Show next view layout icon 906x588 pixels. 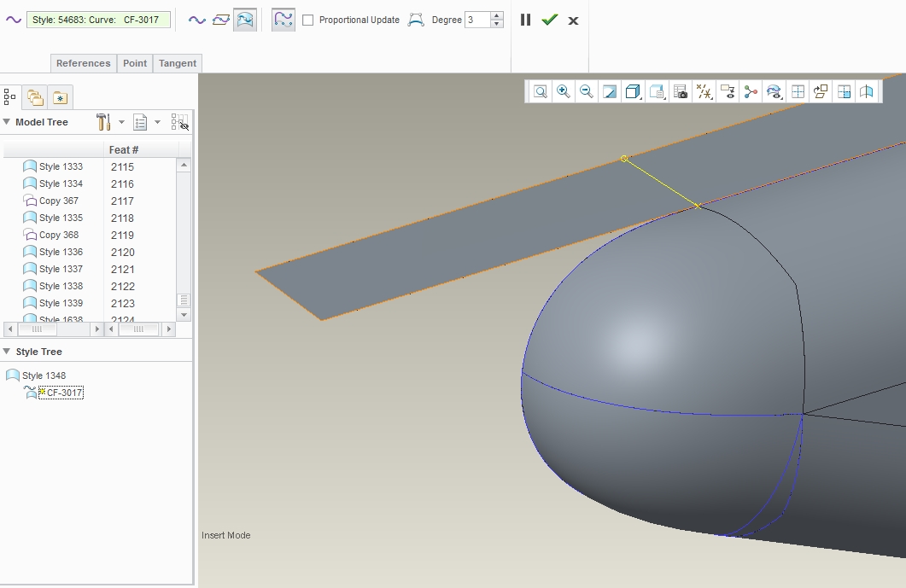844,92
